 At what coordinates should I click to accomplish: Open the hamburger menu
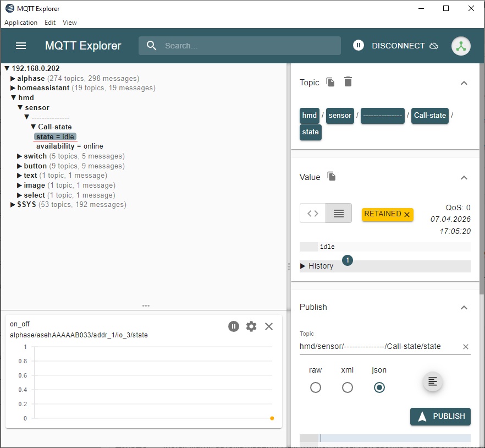[21, 46]
